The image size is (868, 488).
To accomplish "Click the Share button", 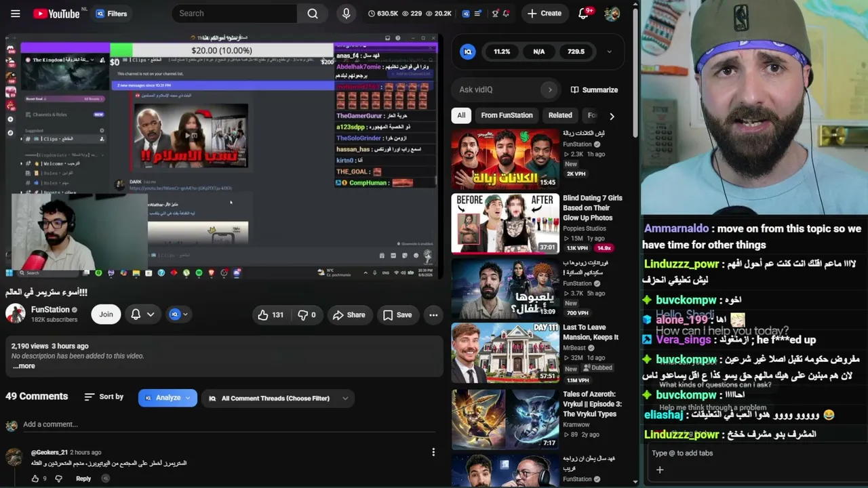I will [349, 314].
